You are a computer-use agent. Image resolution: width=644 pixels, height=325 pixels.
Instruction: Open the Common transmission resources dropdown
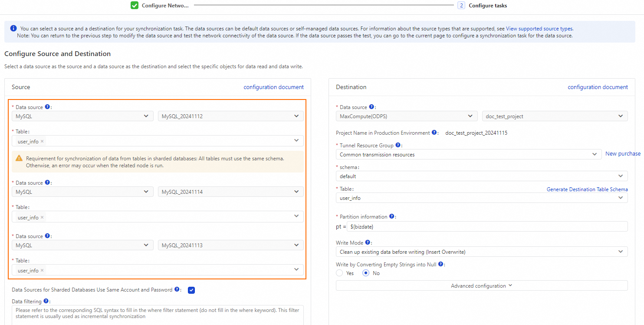[x=469, y=154]
